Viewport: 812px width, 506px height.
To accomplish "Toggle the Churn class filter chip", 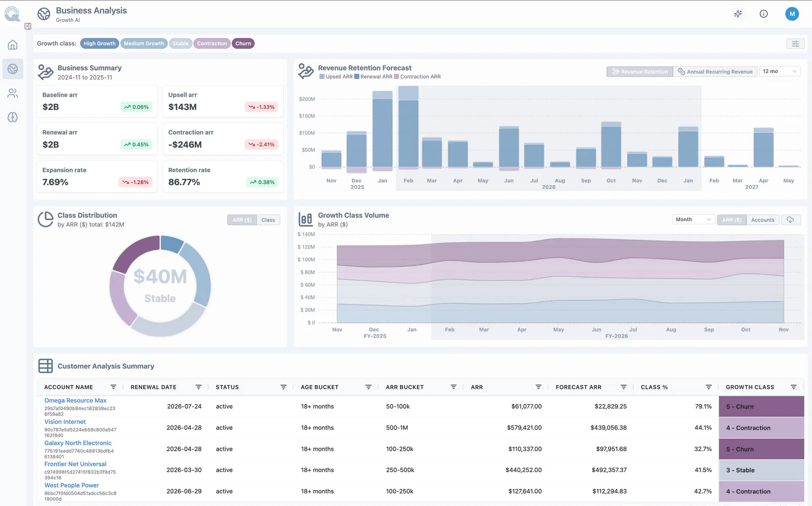I will (243, 44).
